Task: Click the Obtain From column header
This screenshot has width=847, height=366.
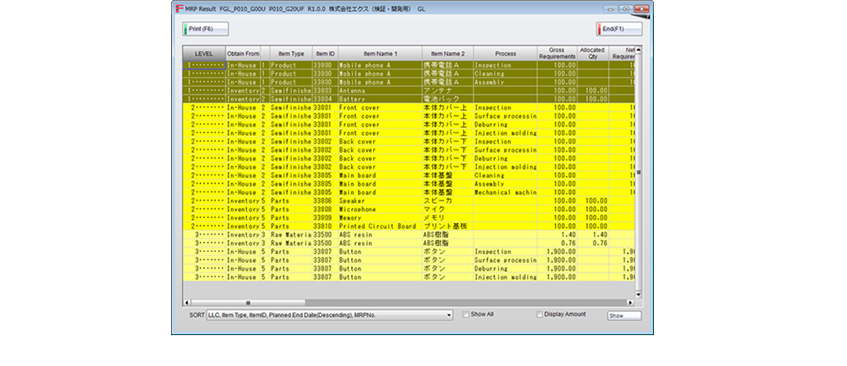Action: [x=243, y=53]
